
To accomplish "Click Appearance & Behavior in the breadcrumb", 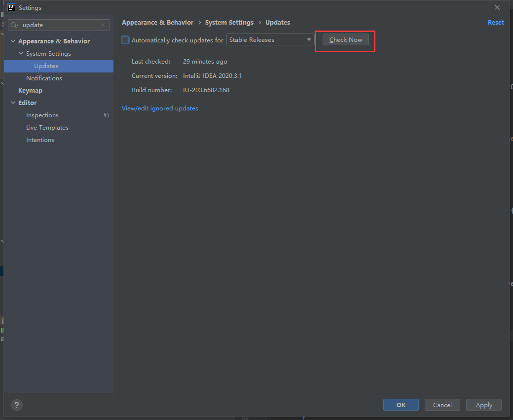I will coord(158,23).
